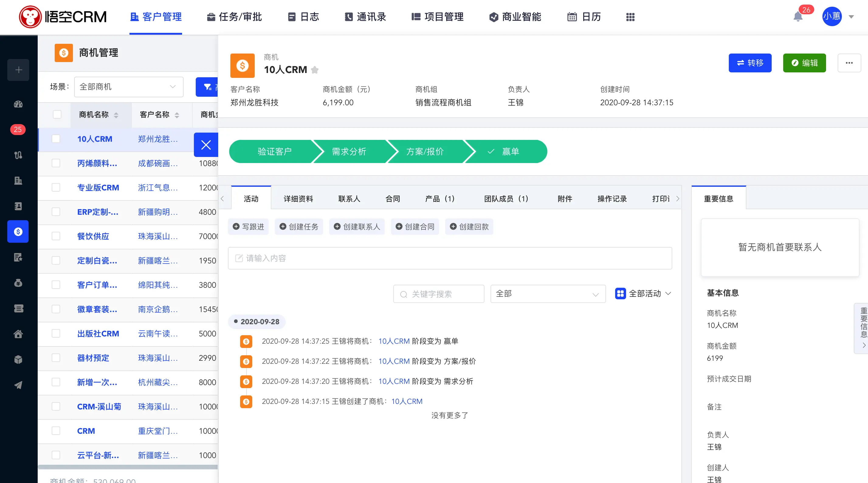Image resolution: width=868 pixels, height=483 pixels.
Task: Open the 商机 (opportunity) module in left sidebar
Action: [18, 231]
